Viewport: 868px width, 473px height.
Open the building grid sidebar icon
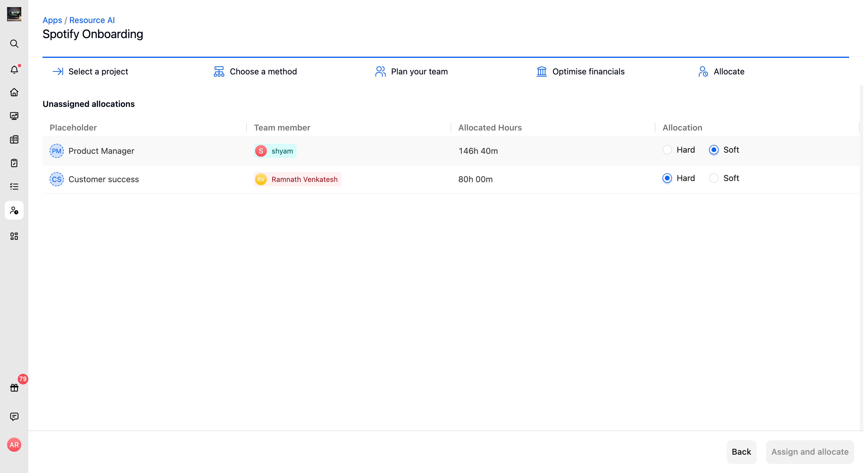(14, 139)
